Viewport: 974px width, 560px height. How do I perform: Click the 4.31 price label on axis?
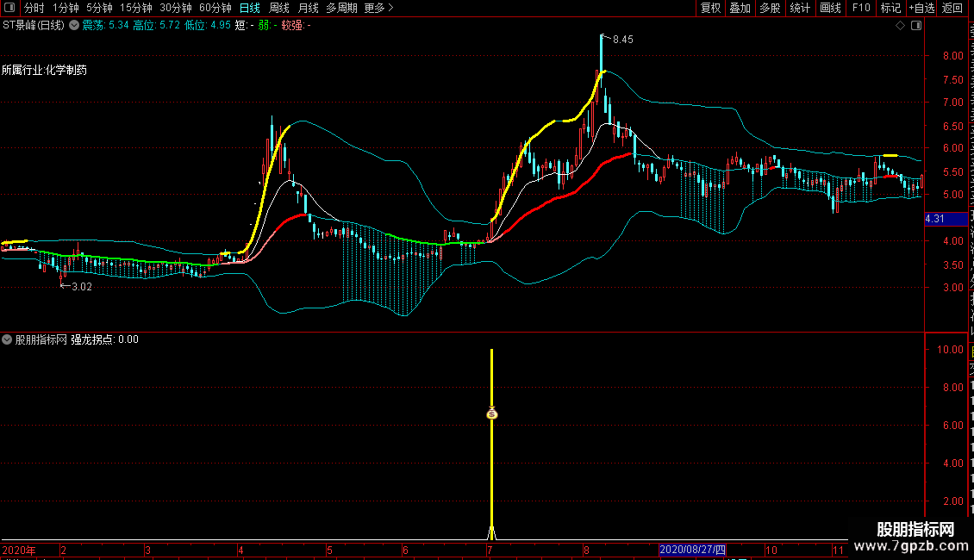(x=935, y=220)
